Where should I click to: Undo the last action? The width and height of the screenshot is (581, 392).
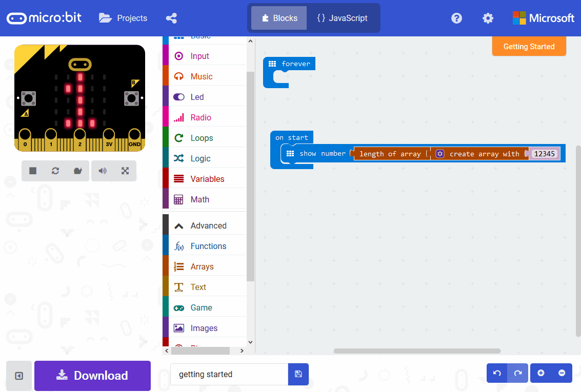click(x=497, y=373)
